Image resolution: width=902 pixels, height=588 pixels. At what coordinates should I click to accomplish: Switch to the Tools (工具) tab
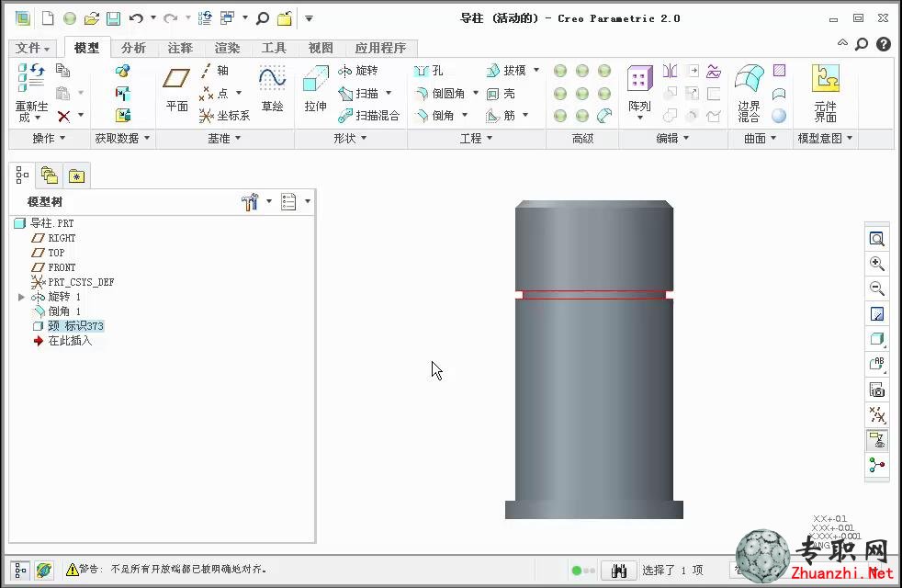(x=274, y=48)
